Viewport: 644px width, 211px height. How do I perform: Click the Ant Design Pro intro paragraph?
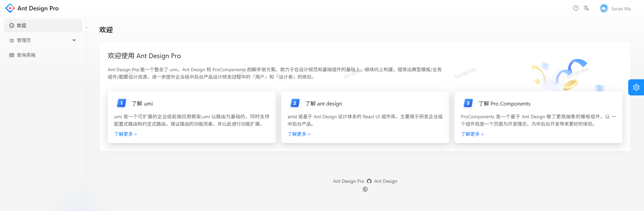tap(275, 73)
